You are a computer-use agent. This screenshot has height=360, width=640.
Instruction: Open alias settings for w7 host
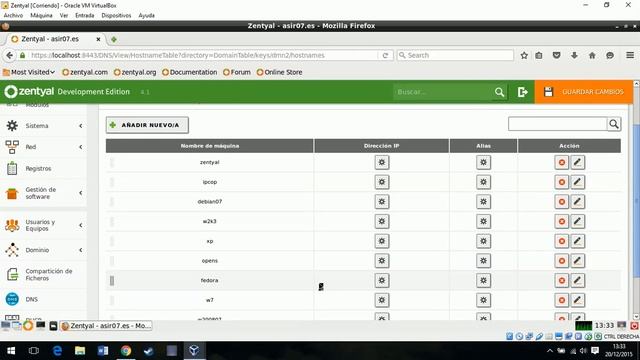tap(483, 300)
